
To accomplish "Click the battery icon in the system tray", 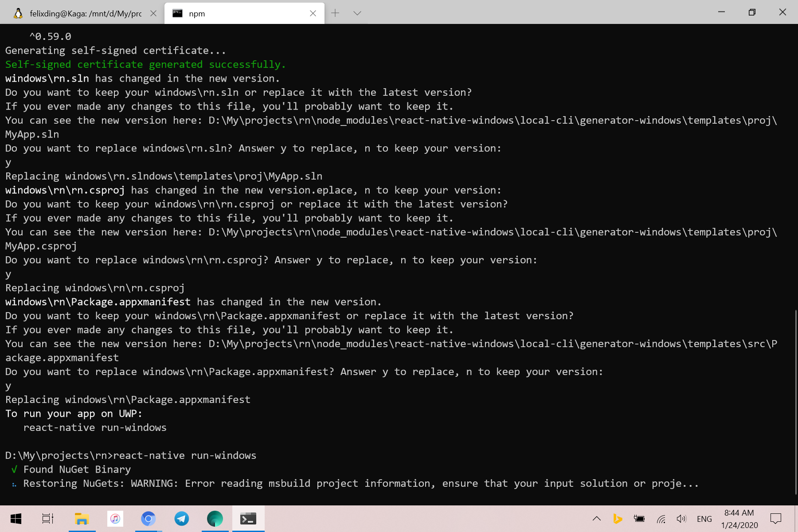I will tap(639, 518).
